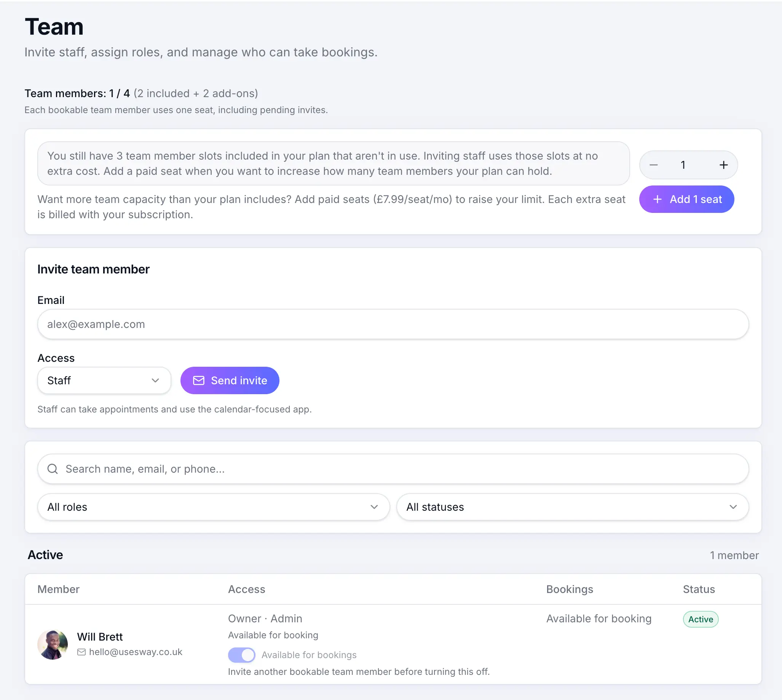Screen dimensions: 782x700
Task: Open the Staff access dropdown
Action: pyautogui.click(x=104, y=380)
